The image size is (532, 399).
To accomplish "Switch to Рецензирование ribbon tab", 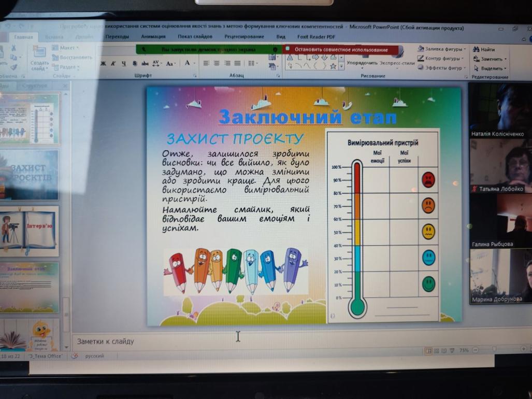I will 244,36.
